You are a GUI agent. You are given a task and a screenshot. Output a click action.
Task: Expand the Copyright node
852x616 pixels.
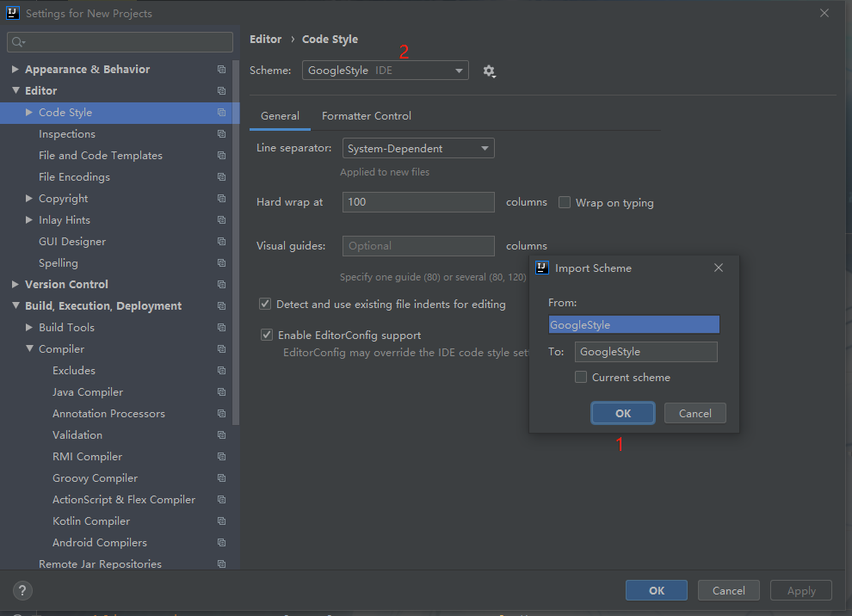point(29,198)
